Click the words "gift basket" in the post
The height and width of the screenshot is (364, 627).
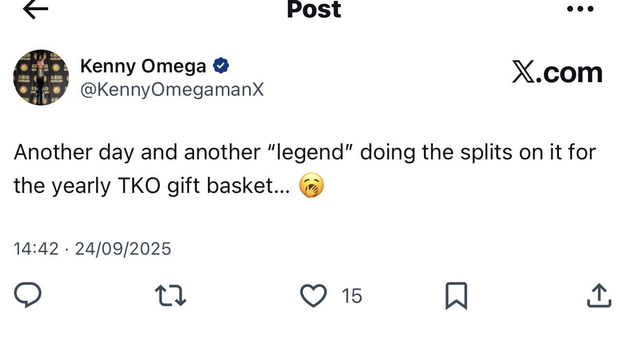[228, 186]
